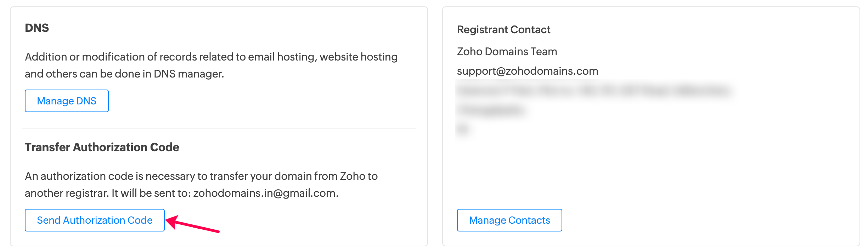
Task: Select the Zoho Domains Team name
Action: click(507, 52)
